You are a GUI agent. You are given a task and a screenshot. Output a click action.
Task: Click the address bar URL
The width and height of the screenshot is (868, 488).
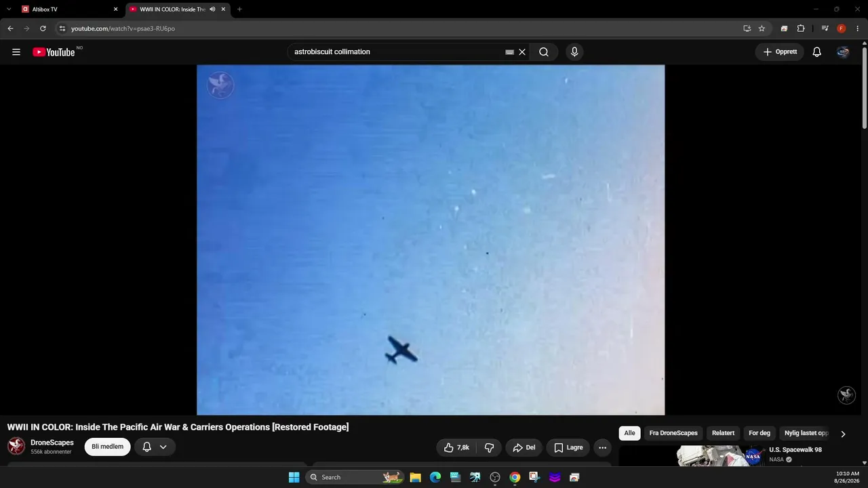pos(123,28)
